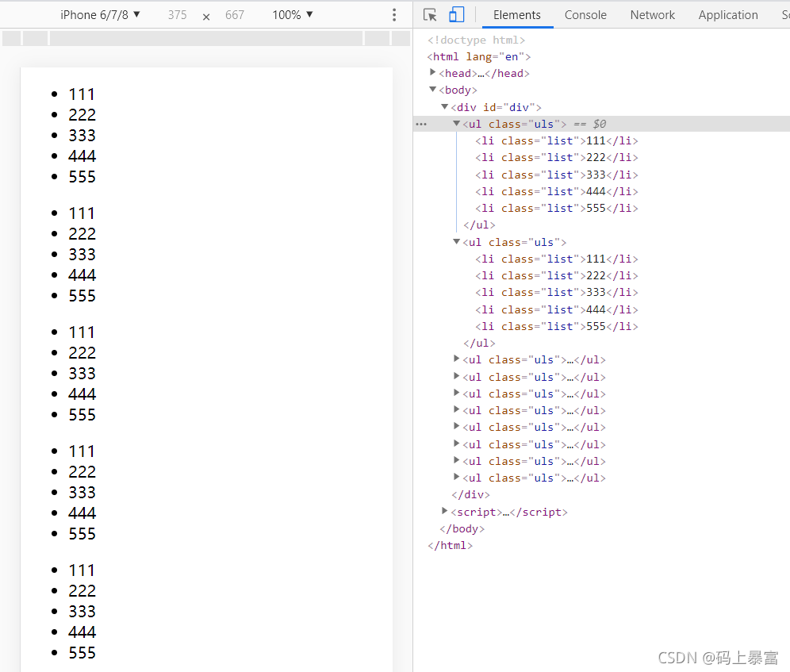Open the 100% zoom level dropdown

pos(292,15)
